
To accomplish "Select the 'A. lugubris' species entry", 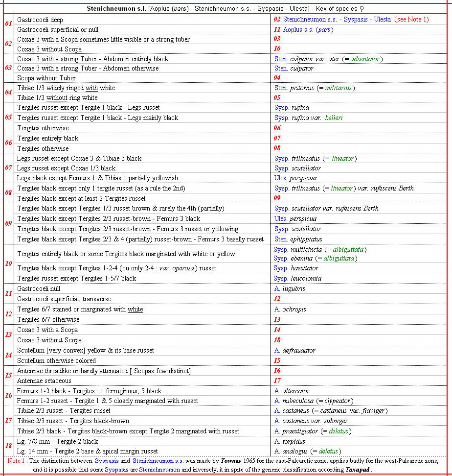I will coord(290,289).
